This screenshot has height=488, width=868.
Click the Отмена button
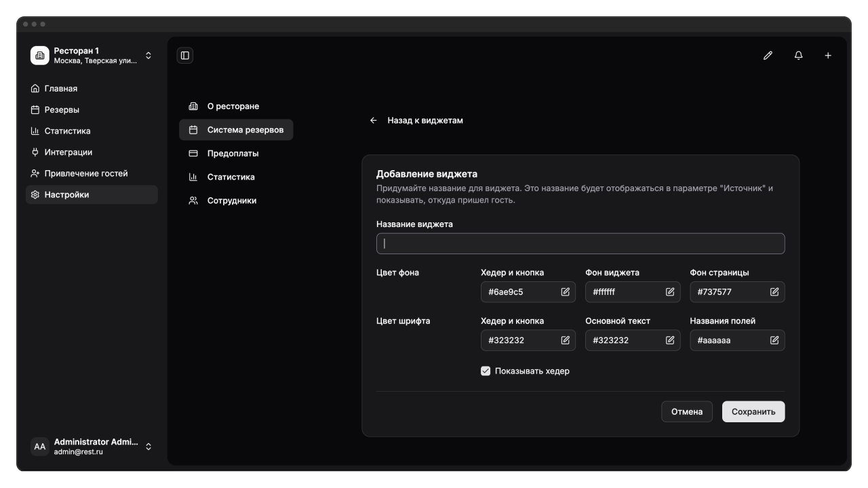coord(686,412)
